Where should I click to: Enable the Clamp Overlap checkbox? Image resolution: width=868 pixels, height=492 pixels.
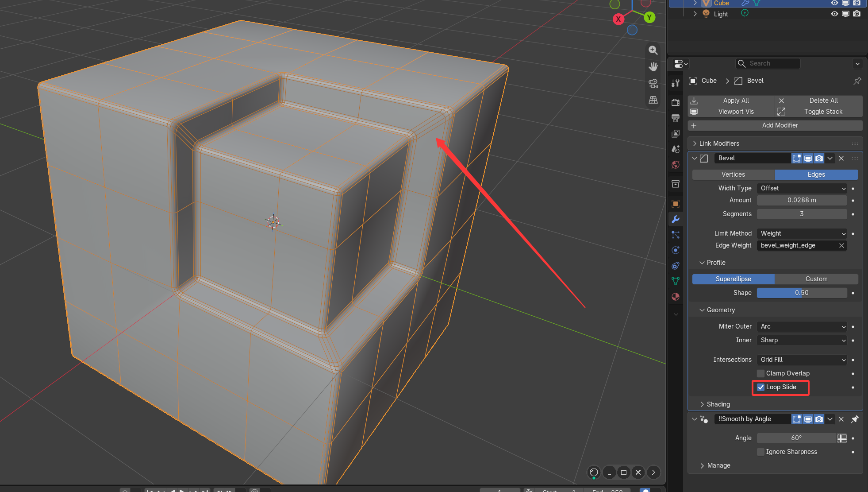pyautogui.click(x=761, y=373)
